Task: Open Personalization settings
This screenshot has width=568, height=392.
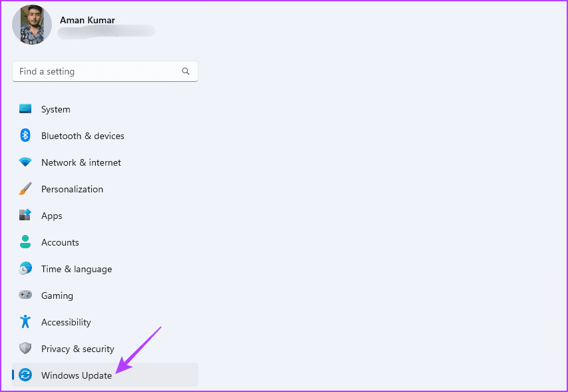Action: click(x=72, y=188)
